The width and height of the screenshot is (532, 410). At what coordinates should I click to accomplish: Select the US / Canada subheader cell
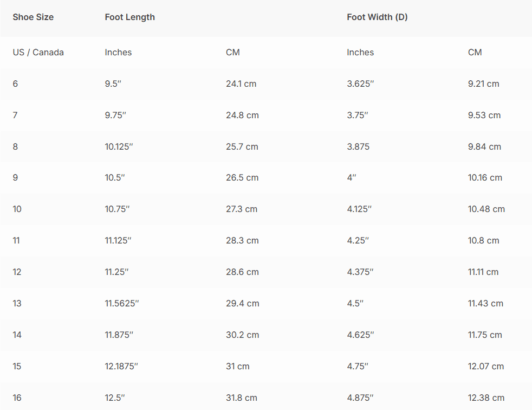pos(38,52)
